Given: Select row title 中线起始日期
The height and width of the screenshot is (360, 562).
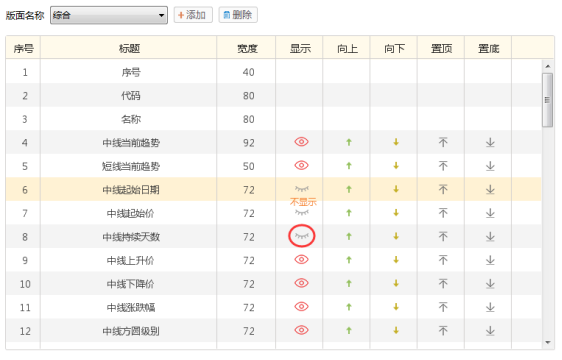Looking at the screenshot, I should 131,189.
